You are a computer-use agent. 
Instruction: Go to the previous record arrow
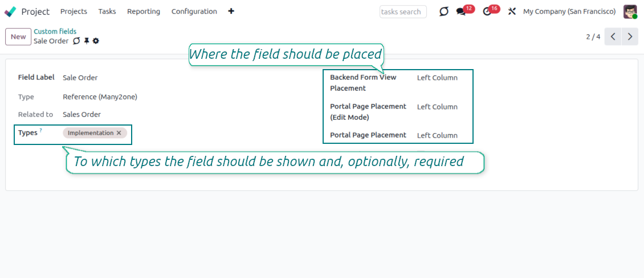[613, 37]
